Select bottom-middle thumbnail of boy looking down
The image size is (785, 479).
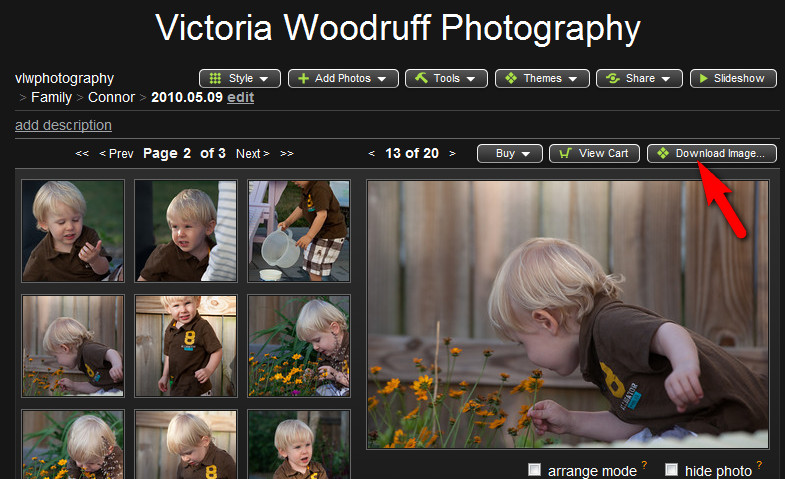[186, 444]
